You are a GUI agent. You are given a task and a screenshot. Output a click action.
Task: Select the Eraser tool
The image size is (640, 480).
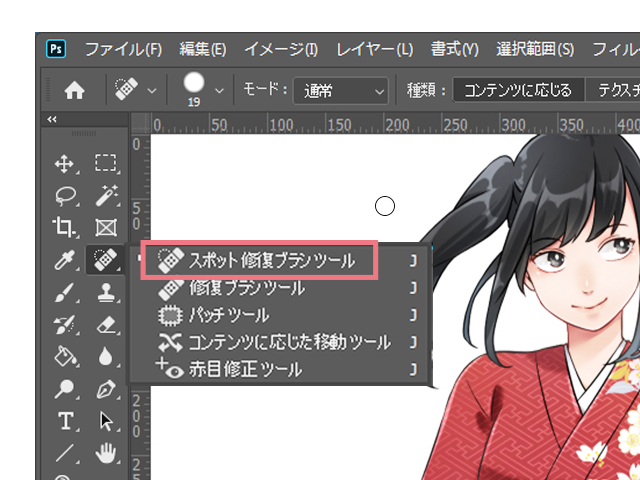pyautogui.click(x=106, y=325)
